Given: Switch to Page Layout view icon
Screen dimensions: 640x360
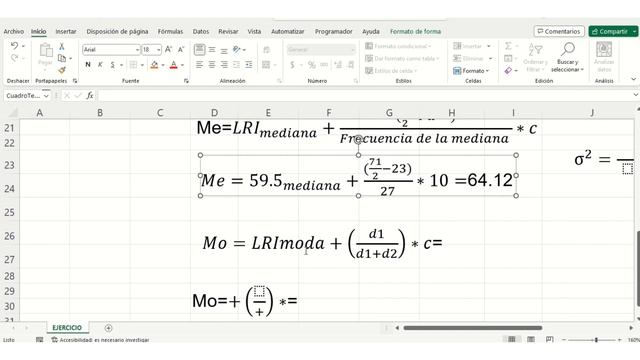Looking at the screenshot, I should click(531, 340).
